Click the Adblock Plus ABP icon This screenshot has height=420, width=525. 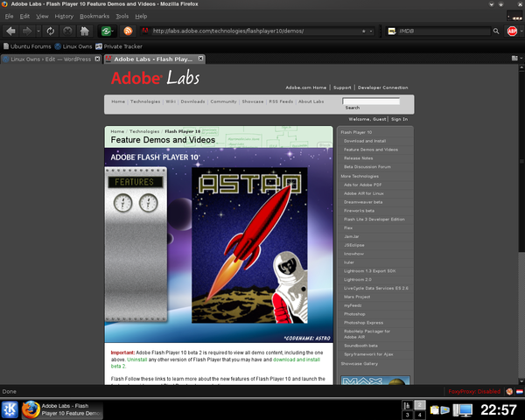point(512,31)
